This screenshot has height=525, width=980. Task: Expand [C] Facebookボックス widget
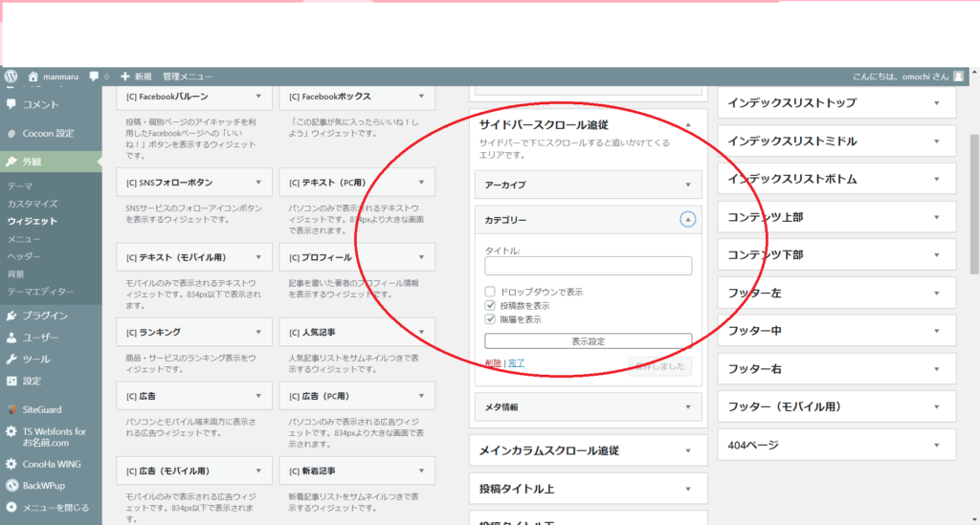tap(421, 97)
